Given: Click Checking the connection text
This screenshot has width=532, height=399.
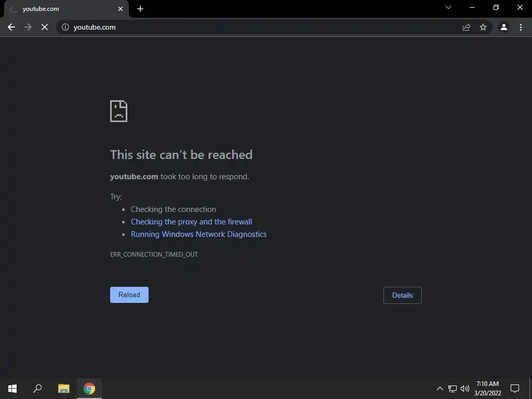Looking at the screenshot, I should coord(174,209).
